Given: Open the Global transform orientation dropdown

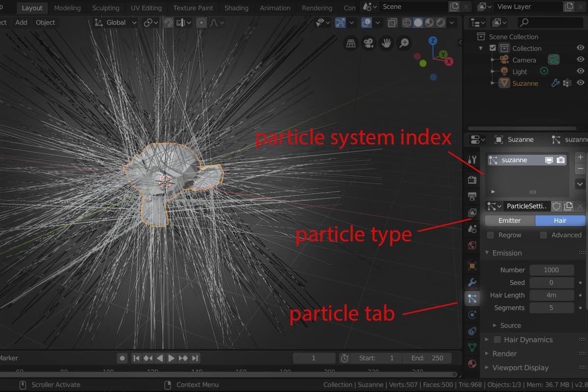Looking at the screenshot, I should [115, 23].
